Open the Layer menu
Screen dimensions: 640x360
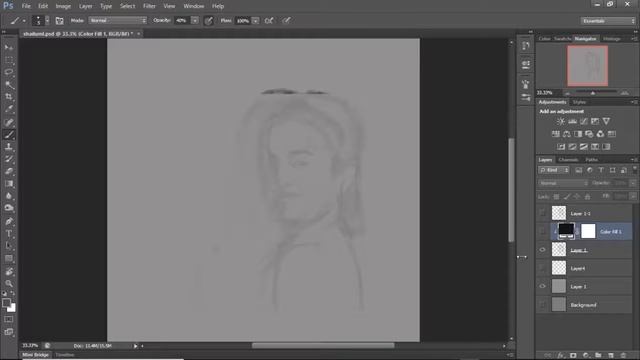click(86, 6)
